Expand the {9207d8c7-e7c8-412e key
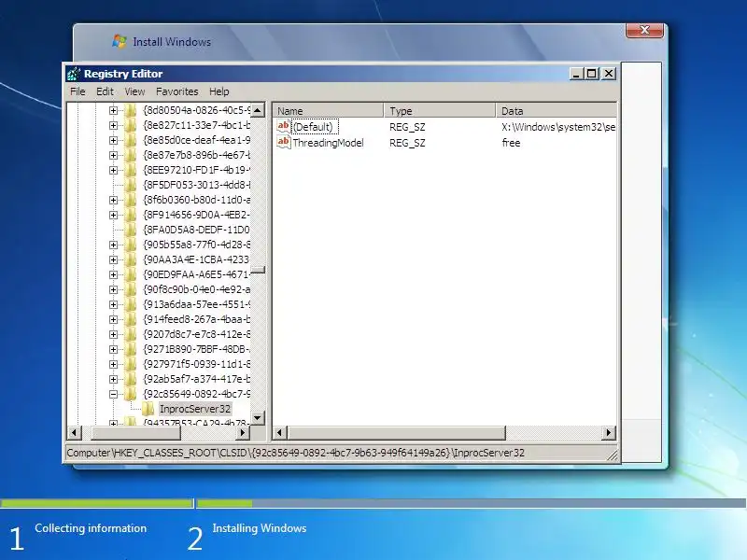Viewport: 747px width, 560px height. [x=113, y=334]
